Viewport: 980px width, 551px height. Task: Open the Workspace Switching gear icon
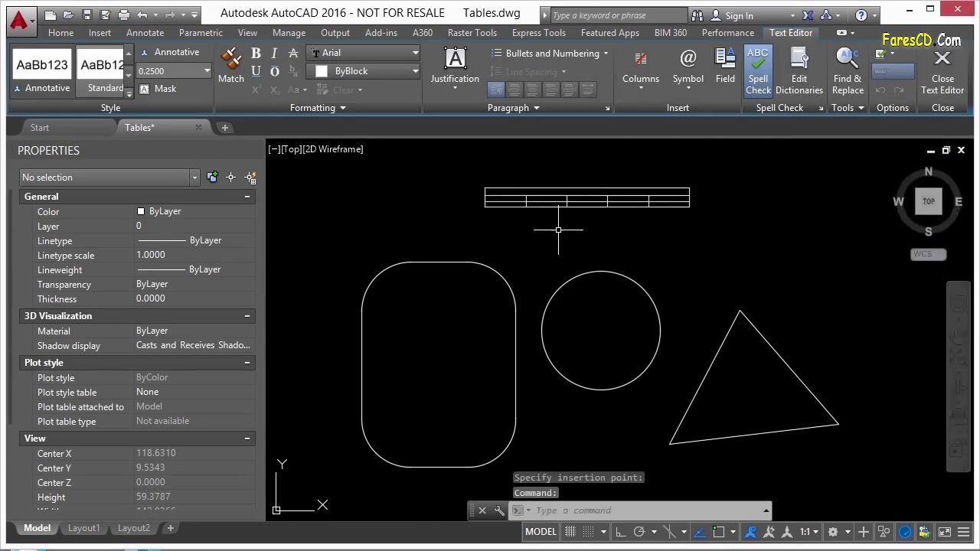point(833,532)
